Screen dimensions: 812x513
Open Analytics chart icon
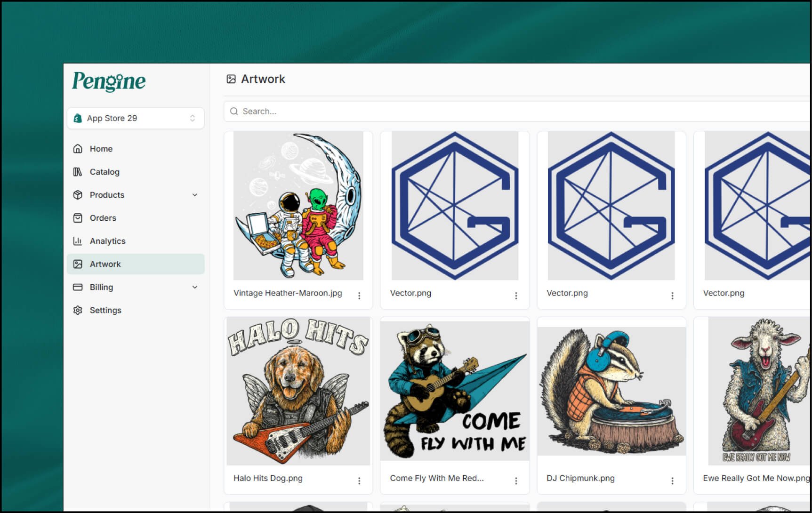tap(78, 241)
